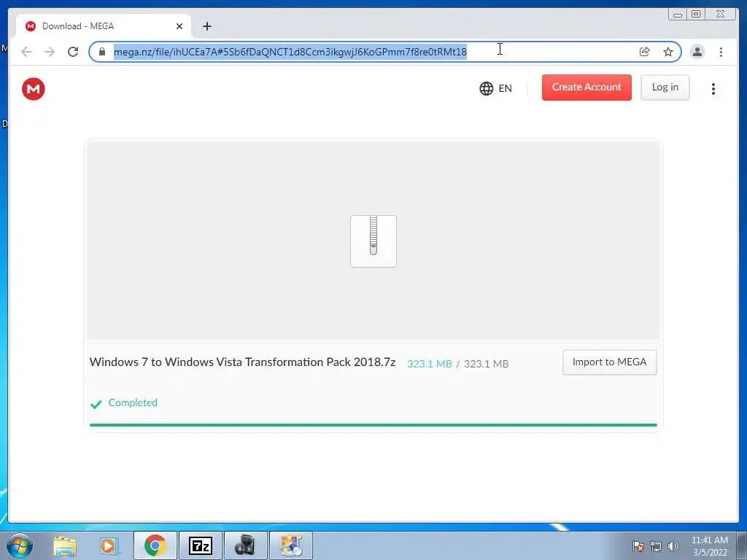Close the Download - MEGA tab
The image size is (747, 560).
click(x=179, y=26)
